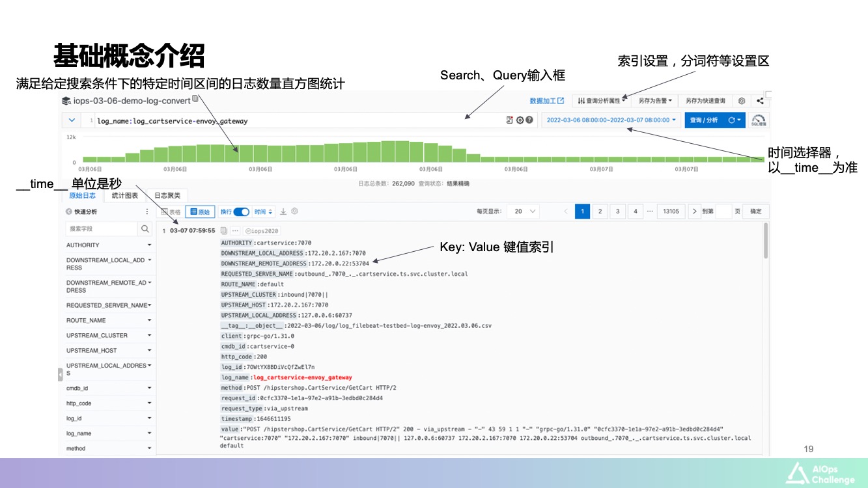Open the 数据加工 link
The width and height of the screenshot is (868, 488).
click(546, 101)
